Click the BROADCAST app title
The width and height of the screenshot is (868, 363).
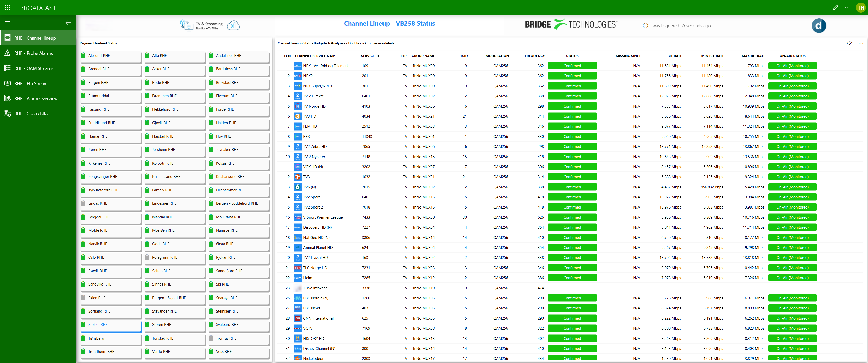38,8
